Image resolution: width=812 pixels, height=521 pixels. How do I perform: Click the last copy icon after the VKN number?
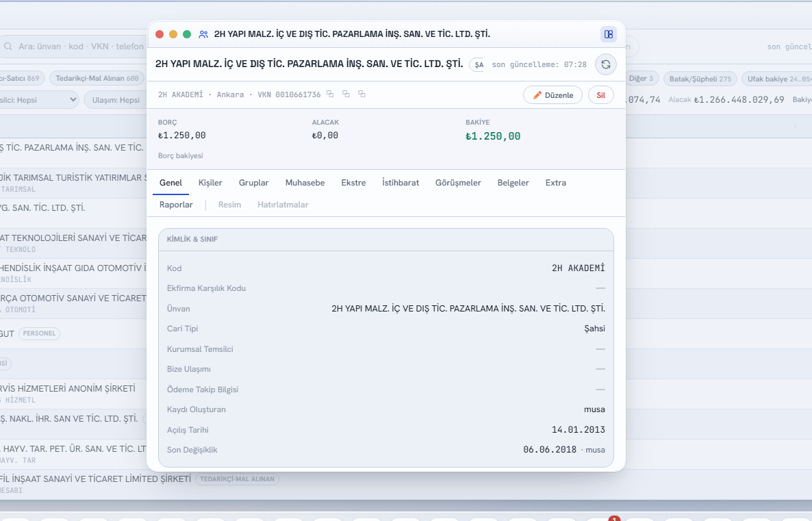coord(361,94)
